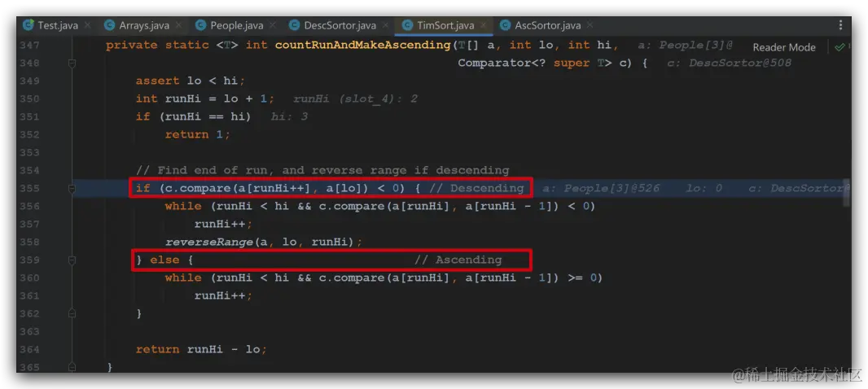Collapse the method fold marker at line 348

pyautogui.click(x=72, y=63)
